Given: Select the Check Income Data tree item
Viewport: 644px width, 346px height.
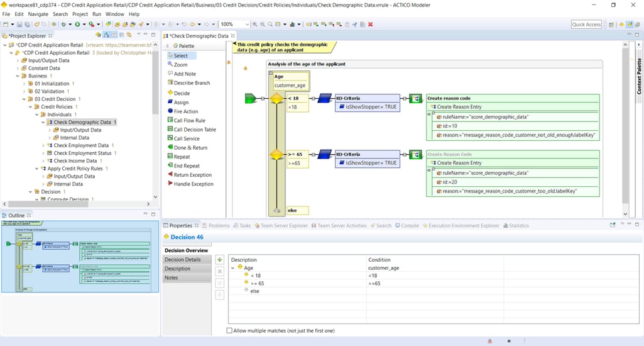Looking at the screenshot, I should (75, 161).
